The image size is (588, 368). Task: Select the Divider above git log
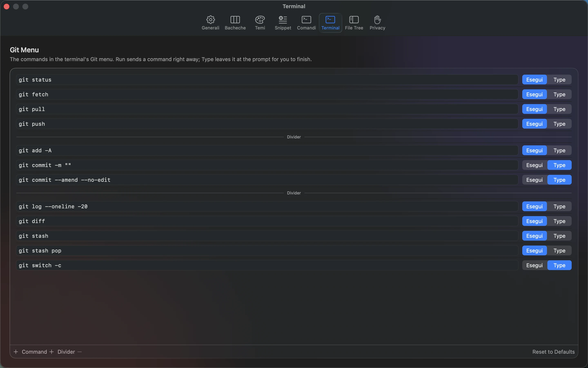[x=294, y=193]
